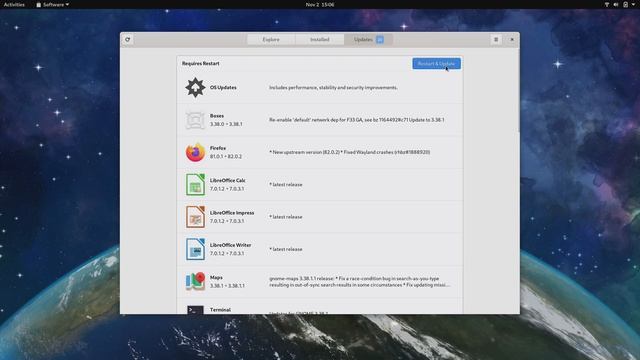Viewport: 640px width, 360px height.
Task: Click Boxes version 3.38.0 → 3.38.1
Action: tap(226, 124)
